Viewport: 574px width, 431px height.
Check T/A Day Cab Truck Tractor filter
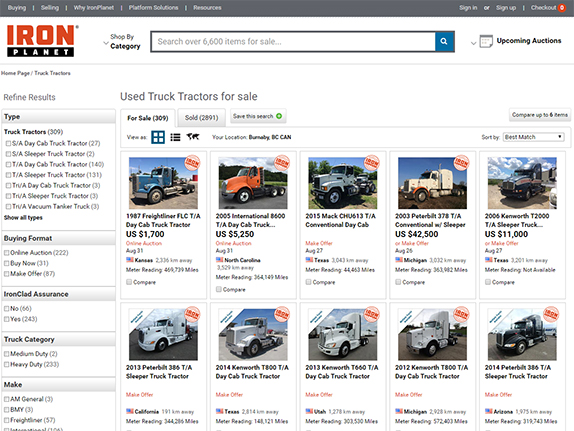[x=8, y=165]
